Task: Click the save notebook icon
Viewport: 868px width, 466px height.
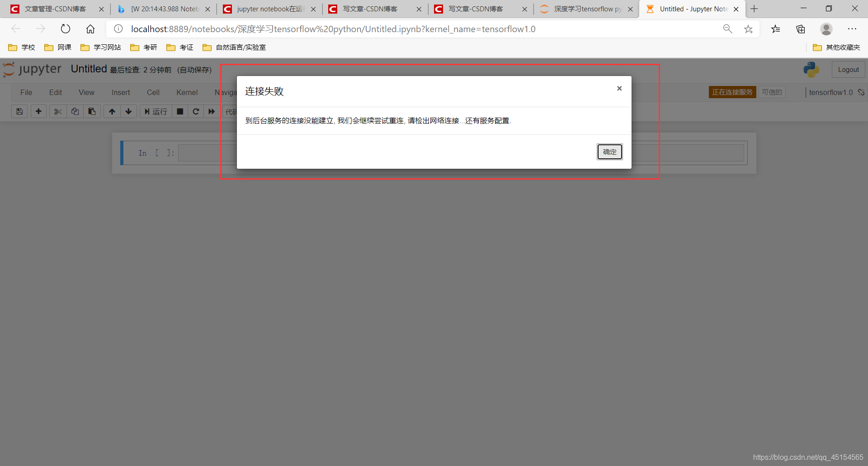Action: coord(19,111)
